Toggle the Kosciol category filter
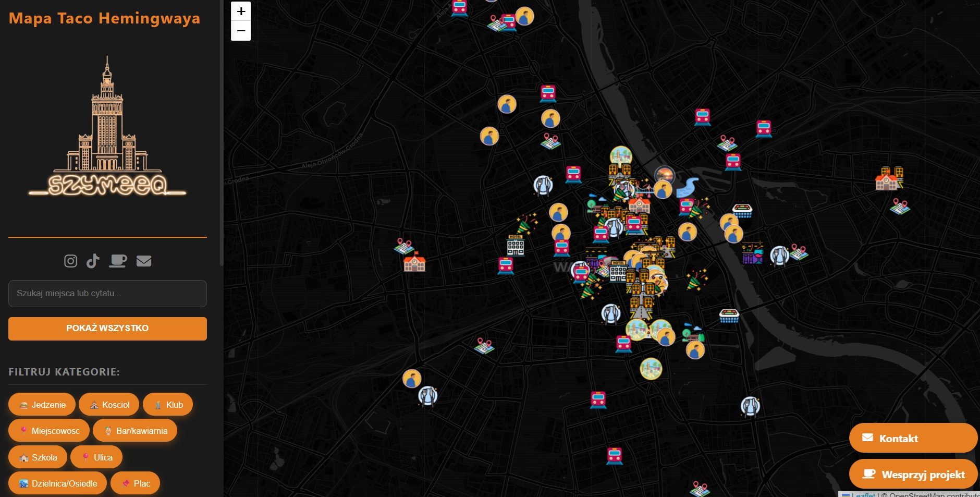 [x=109, y=405]
